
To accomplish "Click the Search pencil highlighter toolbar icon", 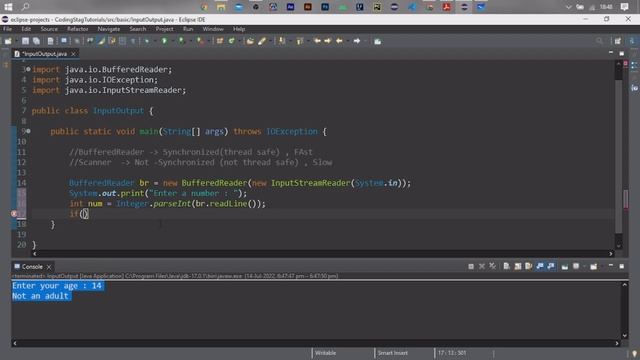I will tap(262, 41).
